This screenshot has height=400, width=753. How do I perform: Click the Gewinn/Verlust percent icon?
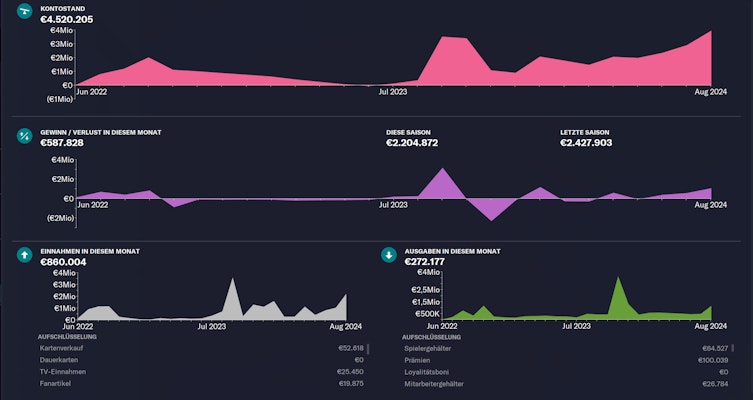[x=24, y=137]
